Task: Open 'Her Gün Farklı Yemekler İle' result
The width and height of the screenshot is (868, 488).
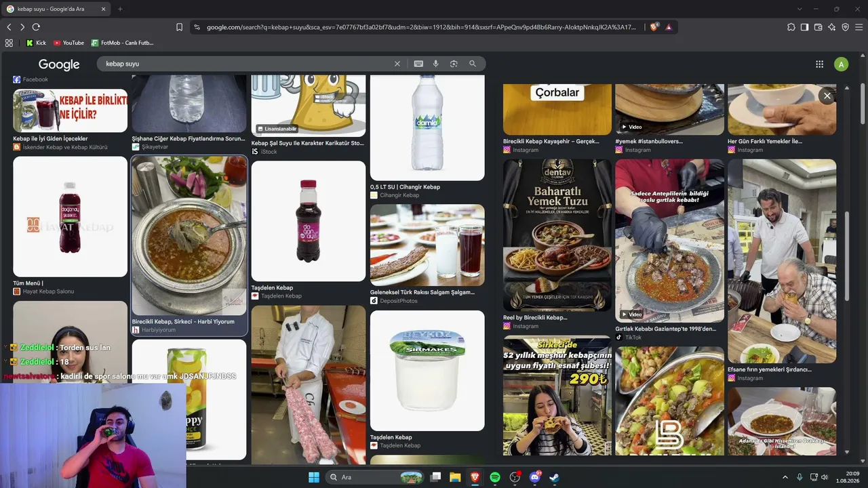Action: coord(782,119)
